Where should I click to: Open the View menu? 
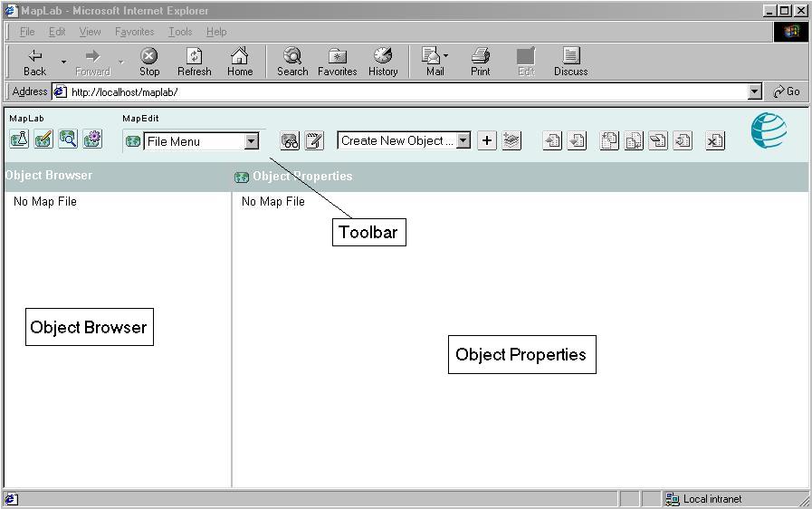click(x=90, y=32)
